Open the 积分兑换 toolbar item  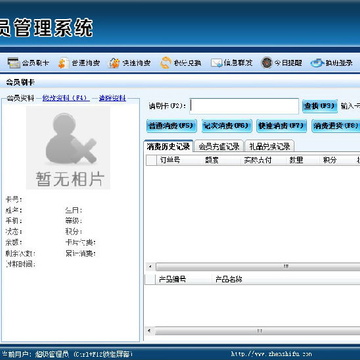point(181,63)
